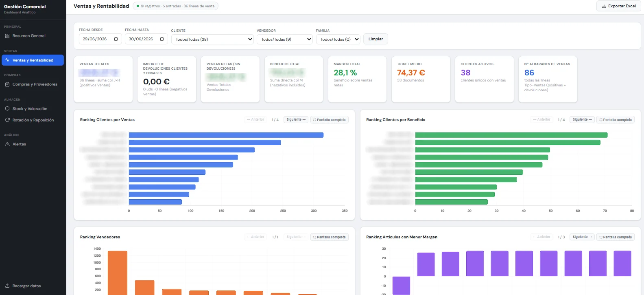Viewport: 644px width, 295px height.
Task: Click the Rotación y Reposición refresh icon
Action: click(x=7, y=120)
